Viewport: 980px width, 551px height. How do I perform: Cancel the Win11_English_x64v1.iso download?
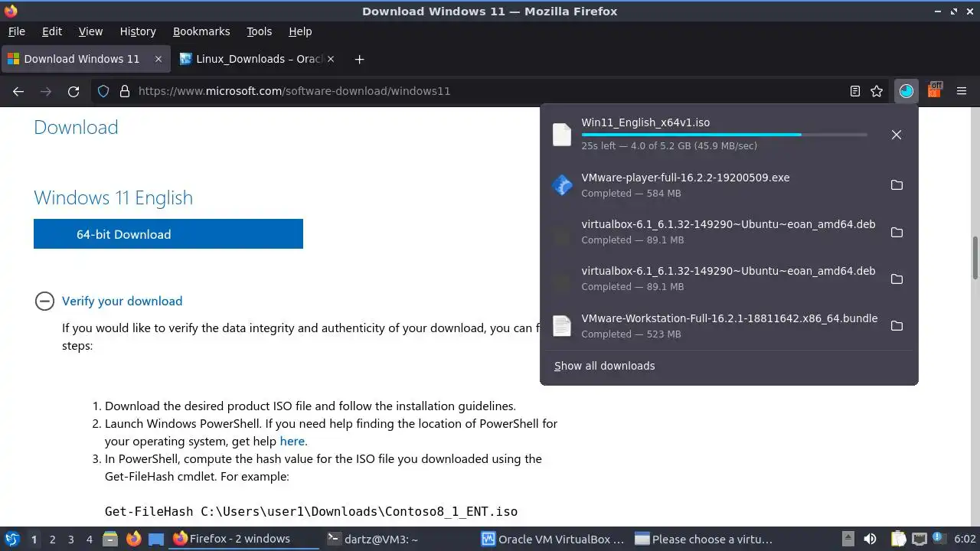pyautogui.click(x=897, y=135)
